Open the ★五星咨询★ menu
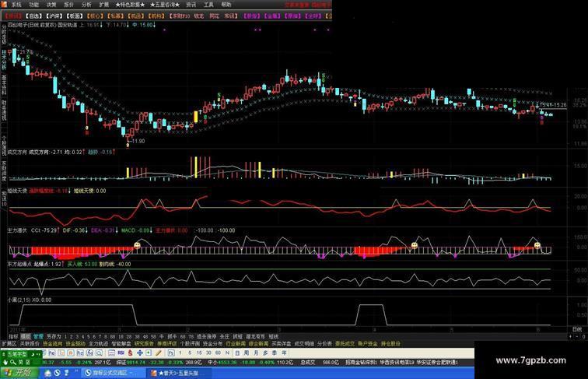 click(x=165, y=5)
